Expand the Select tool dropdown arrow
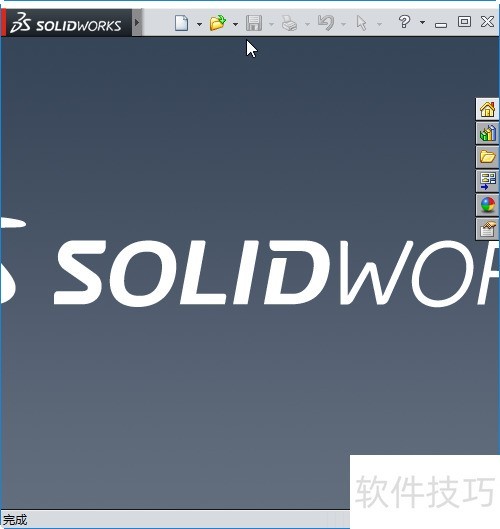This screenshot has height=529, width=500. coord(380,24)
